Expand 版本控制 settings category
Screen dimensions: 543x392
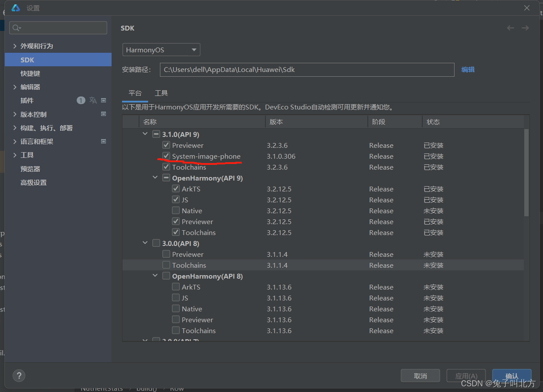[x=15, y=114]
